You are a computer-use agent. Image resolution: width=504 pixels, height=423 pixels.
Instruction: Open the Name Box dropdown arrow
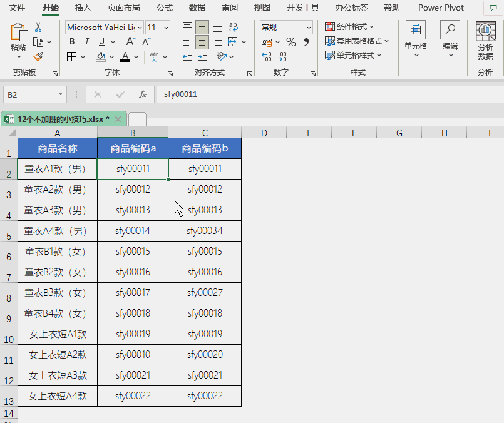(61, 94)
